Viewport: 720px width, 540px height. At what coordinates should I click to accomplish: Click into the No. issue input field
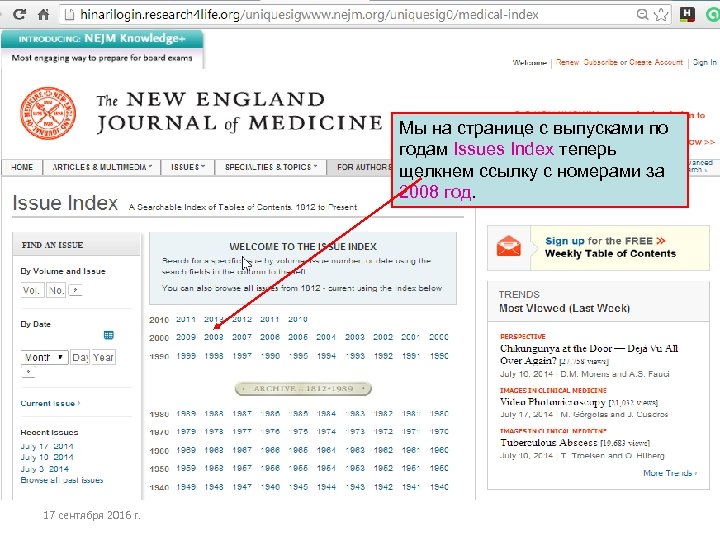pyautogui.click(x=56, y=290)
